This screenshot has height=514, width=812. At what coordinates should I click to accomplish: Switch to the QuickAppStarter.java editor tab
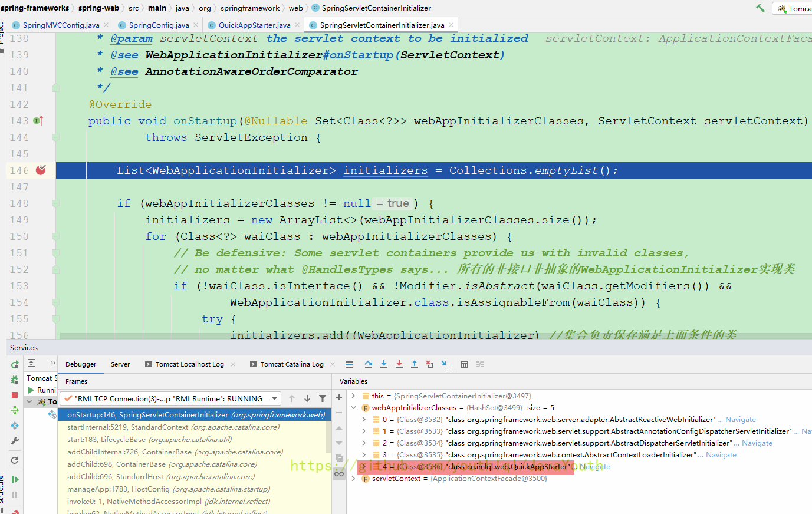tap(254, 25)
